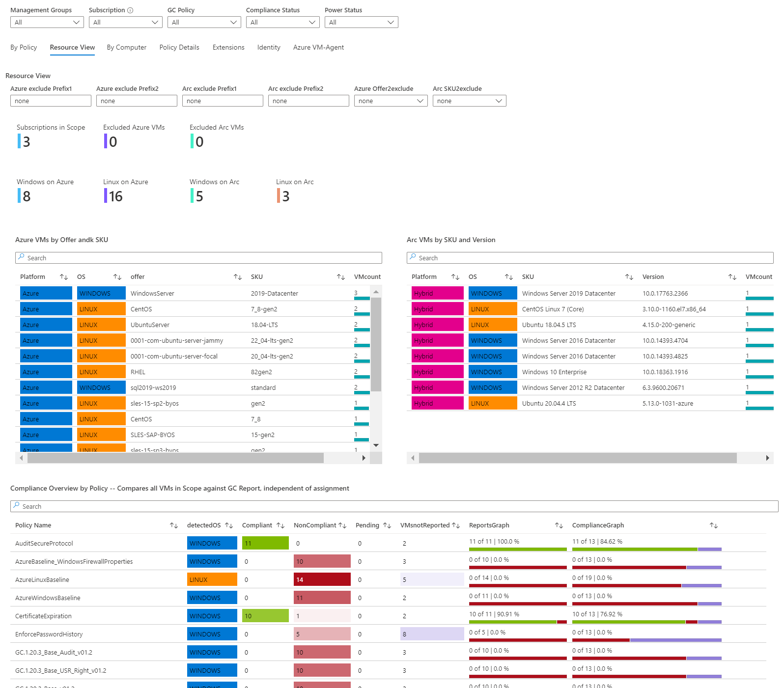The width and height of the screenshot is (784, 688).
Task: Click the CertificateExpiration policy name
Action: [43, 616]
